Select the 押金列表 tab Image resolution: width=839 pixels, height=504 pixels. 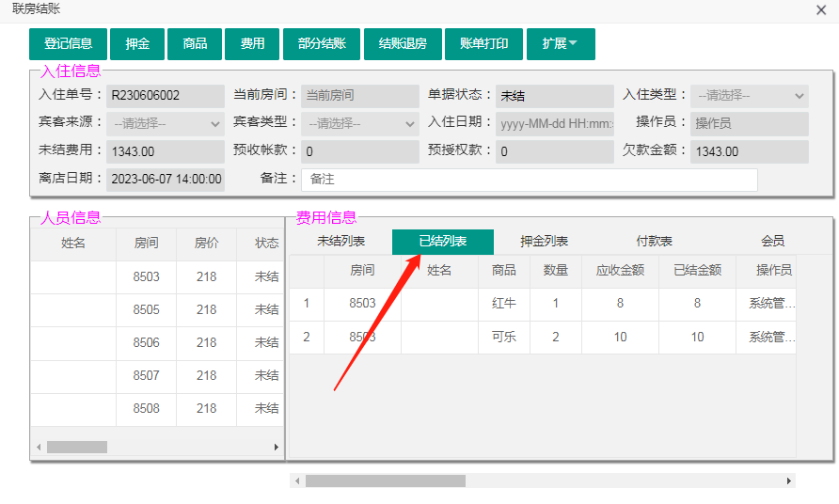pyautogui.click(x=544, y=242)
